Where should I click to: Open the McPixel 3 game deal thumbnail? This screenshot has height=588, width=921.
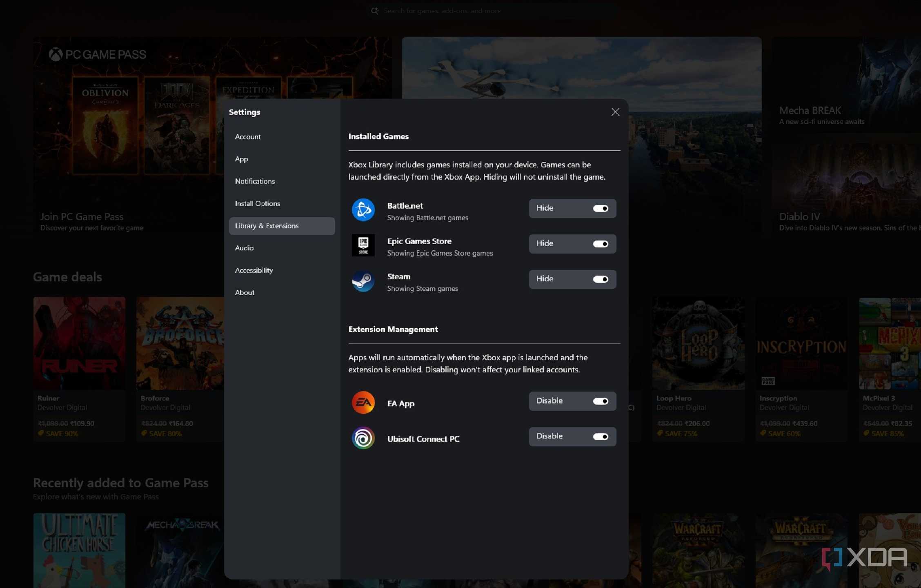pyautogui.click(x=890, y=343)
